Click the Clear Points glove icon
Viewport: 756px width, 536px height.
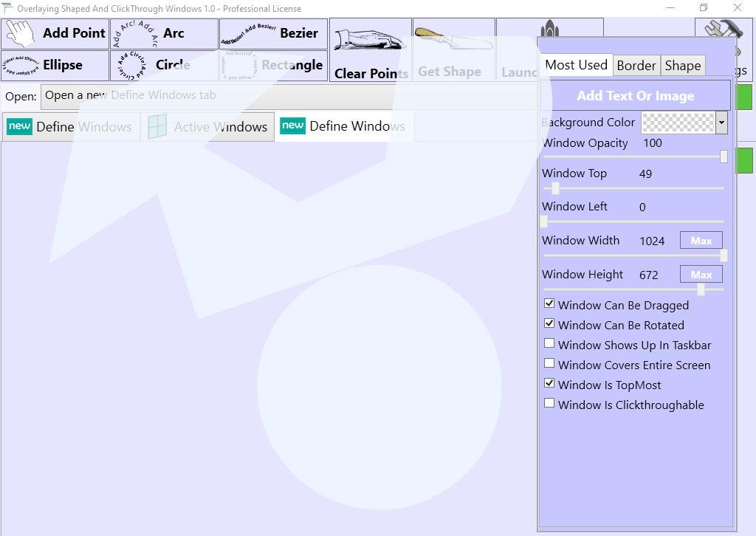coord(369,41)
